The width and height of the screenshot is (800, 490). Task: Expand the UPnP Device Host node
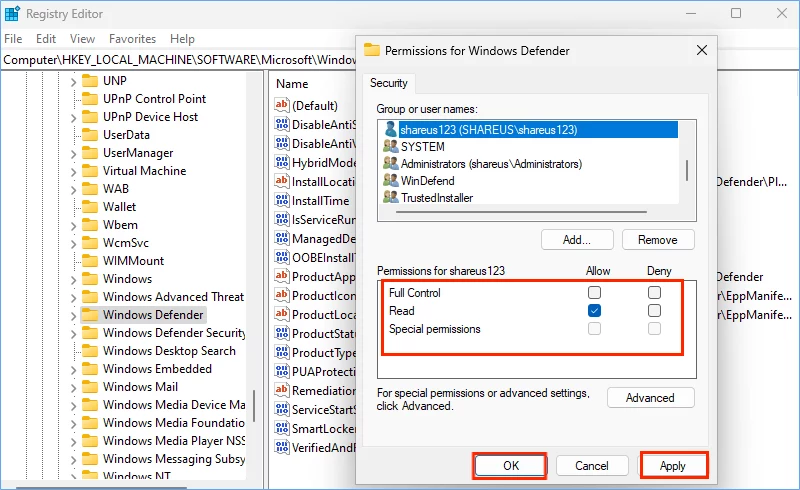coord(73,118)
